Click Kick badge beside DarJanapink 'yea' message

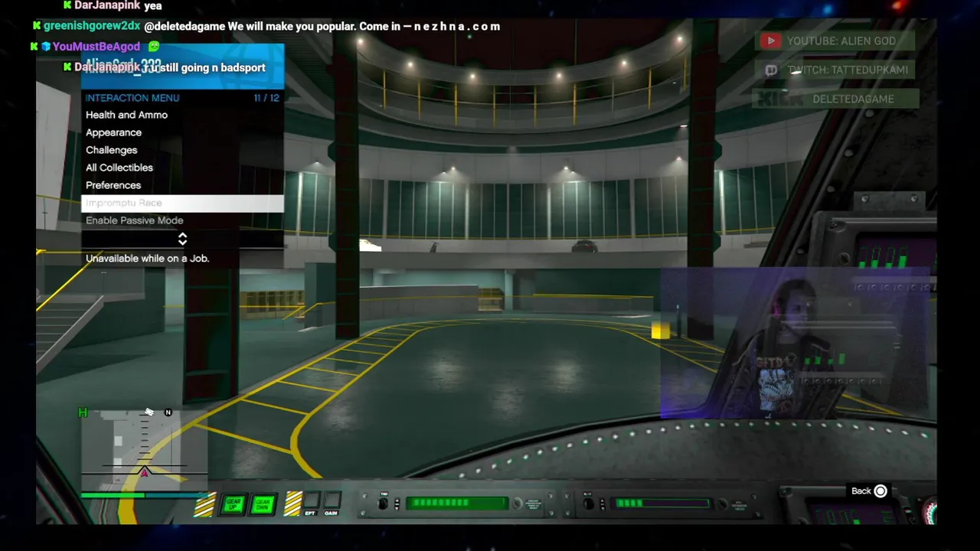(x=67, y=5)
